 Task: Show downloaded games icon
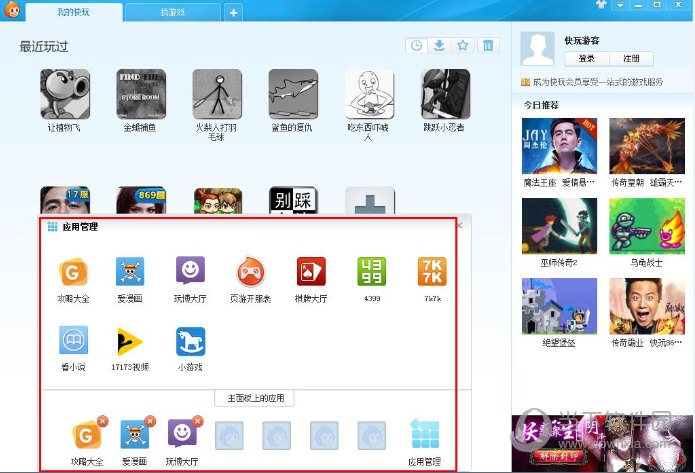click(439, 46)
